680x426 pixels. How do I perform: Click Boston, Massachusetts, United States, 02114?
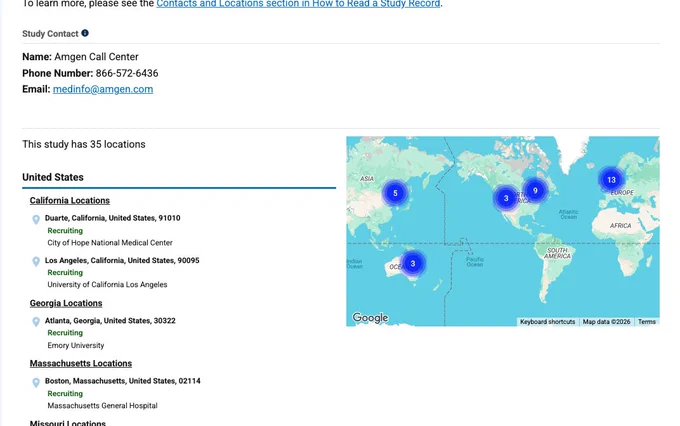pyautogui.click(x=123, y=381)
